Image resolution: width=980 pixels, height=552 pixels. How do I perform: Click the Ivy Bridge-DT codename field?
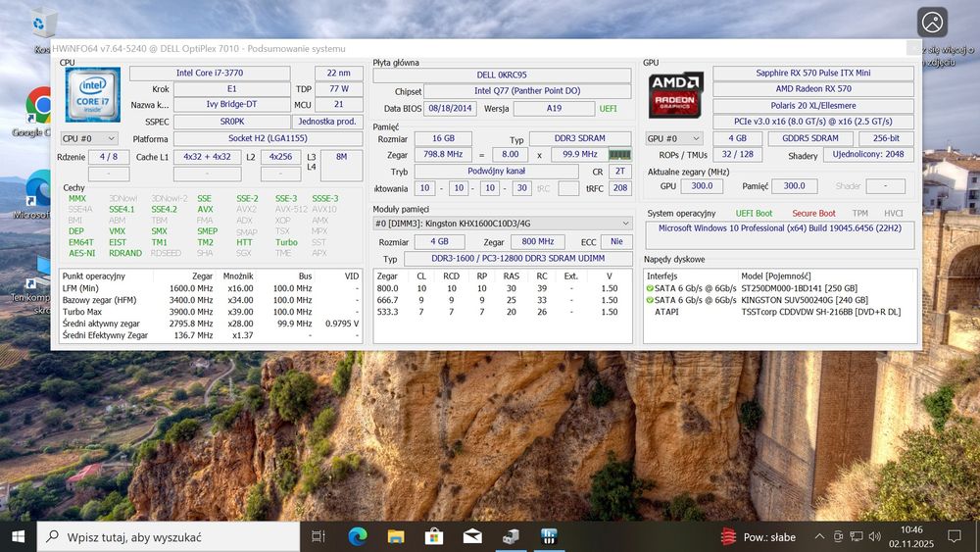click(x=231, y=104)
